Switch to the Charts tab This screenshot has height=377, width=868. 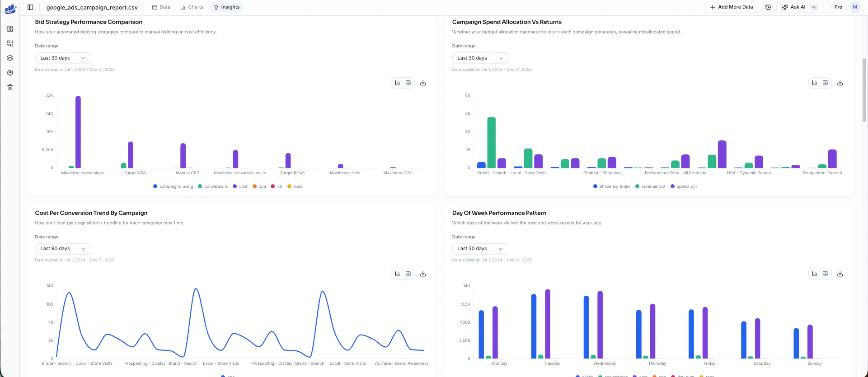click(x=192, y=7)
